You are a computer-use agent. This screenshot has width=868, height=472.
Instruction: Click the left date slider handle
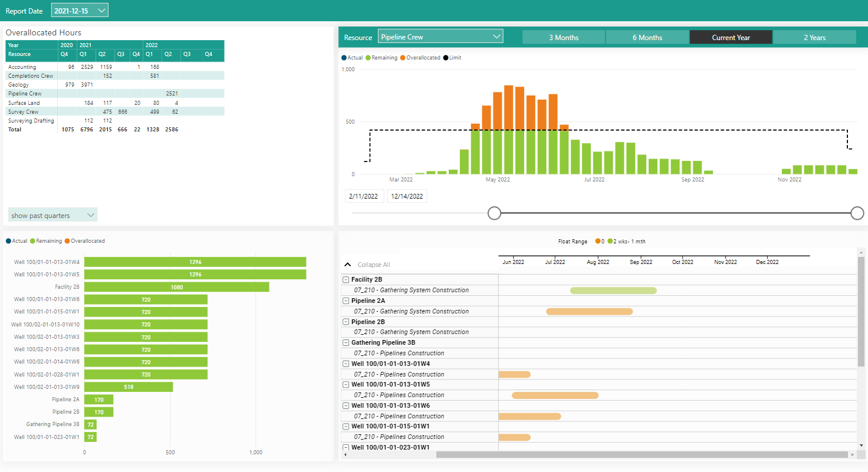[x=494, y=213]
